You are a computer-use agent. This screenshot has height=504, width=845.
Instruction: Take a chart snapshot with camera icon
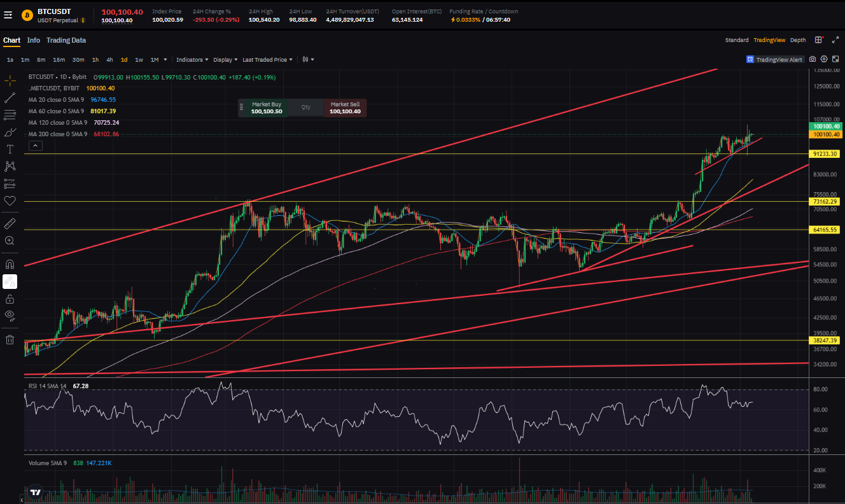click(x=813, y=59)
